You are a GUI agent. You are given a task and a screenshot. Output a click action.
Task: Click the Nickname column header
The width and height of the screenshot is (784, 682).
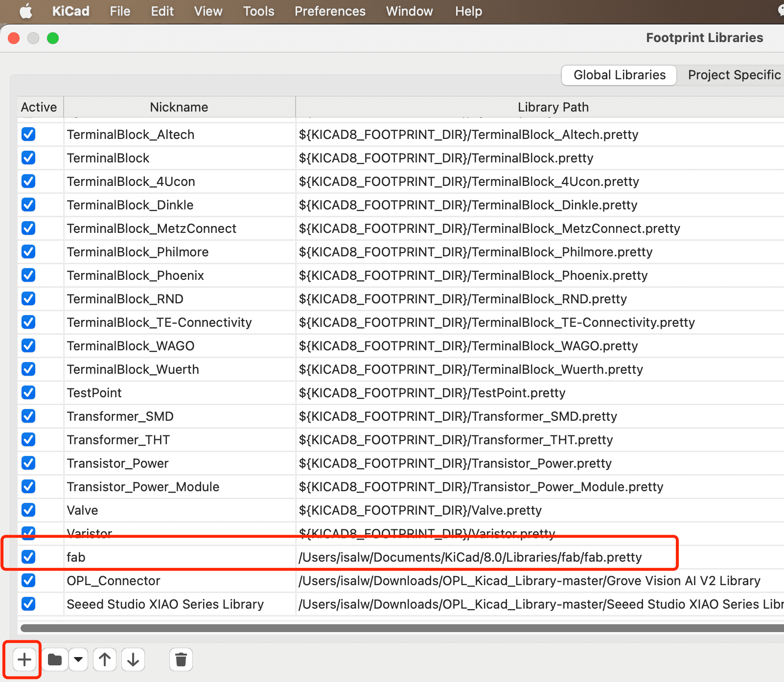(x=179, y=107)
